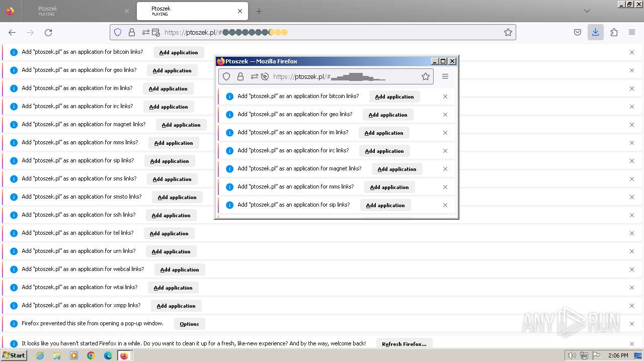644x362 pixels.
Task: Add application for webcal links in main window
Action: pos(180,269)
